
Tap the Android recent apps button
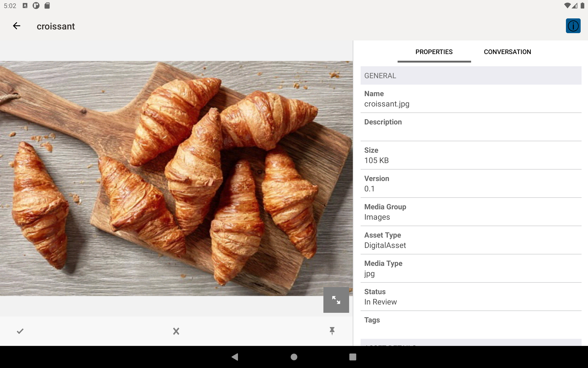point(353,357)
